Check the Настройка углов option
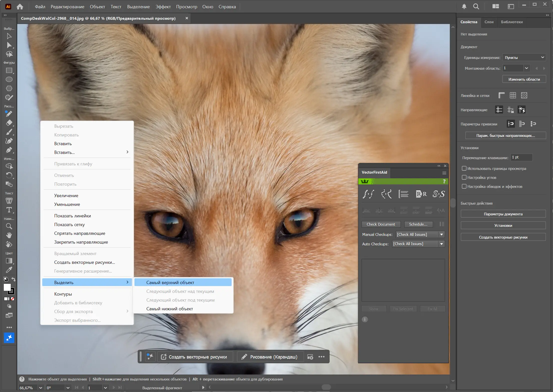The height and width of the screenshot is (392, 553). coord(464,177)
